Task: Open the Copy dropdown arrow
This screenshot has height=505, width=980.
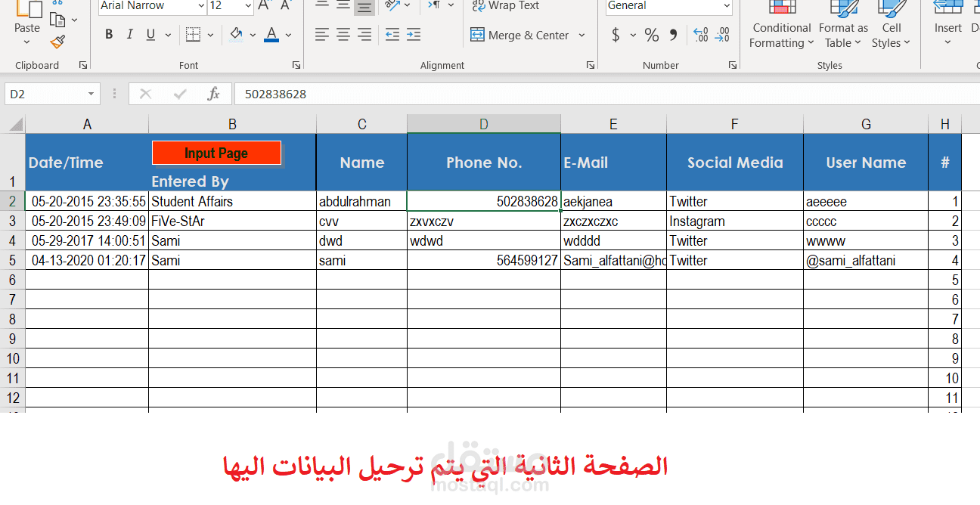Action: click(74, 20)
